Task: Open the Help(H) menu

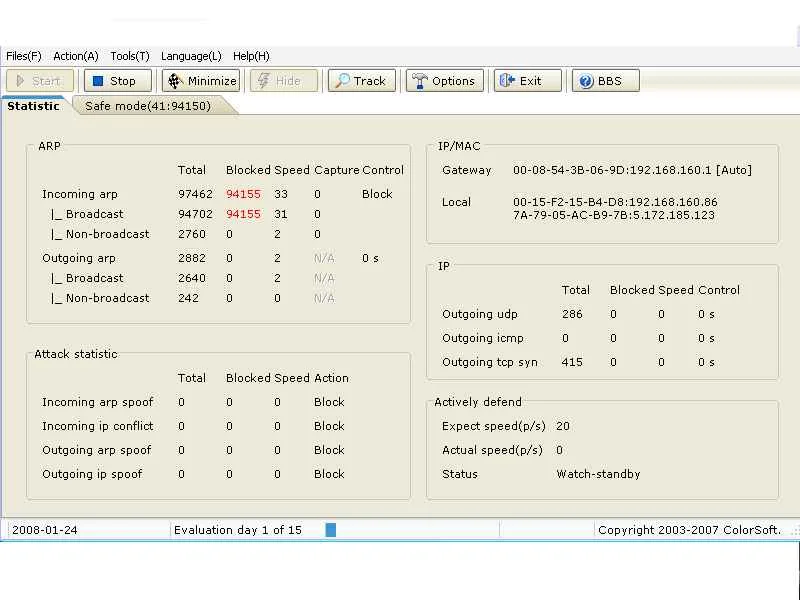Action: point(251,56)
